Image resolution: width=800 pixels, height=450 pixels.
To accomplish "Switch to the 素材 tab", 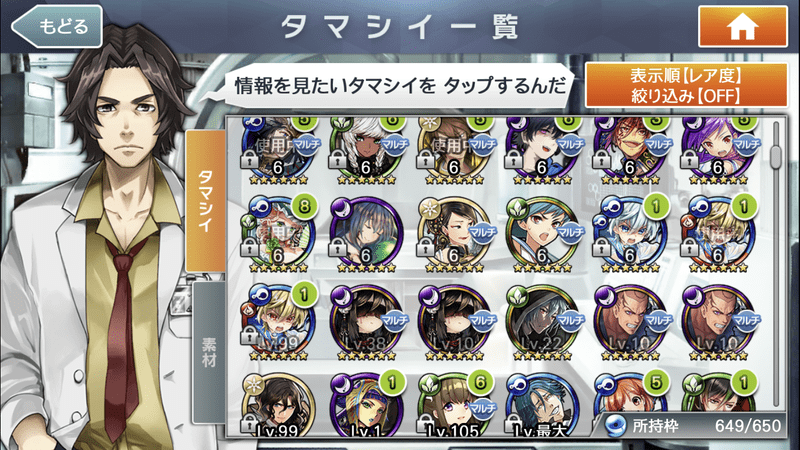I will click(x=209, y=352).
